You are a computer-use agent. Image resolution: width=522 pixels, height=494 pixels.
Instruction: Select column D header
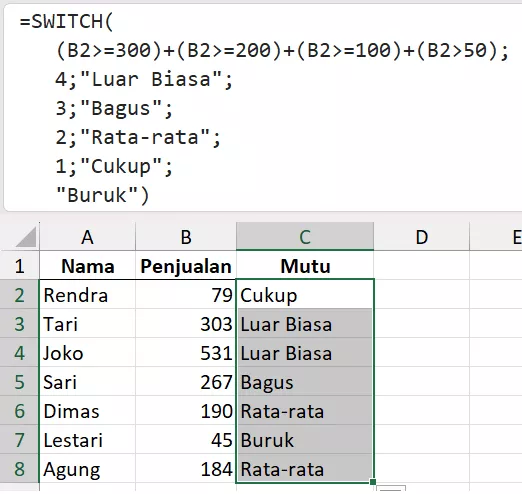click(421, 237)
